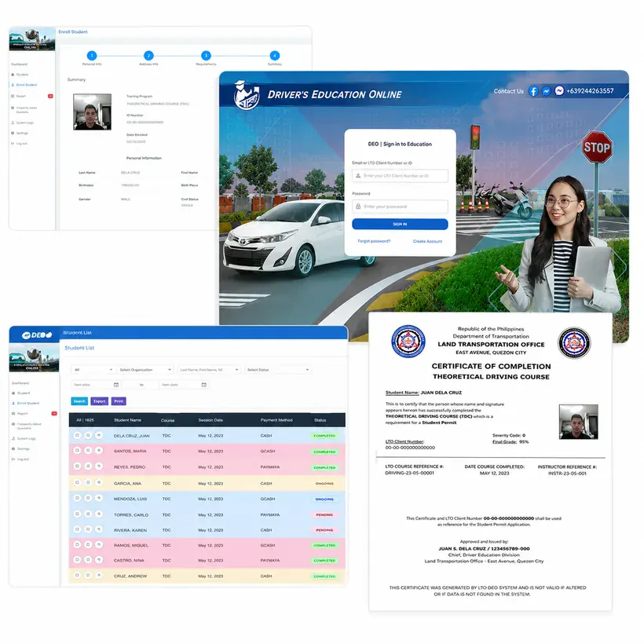
Task: Click the third round action icon in MENDOZA, LUIS row
Action: point(99,498)
